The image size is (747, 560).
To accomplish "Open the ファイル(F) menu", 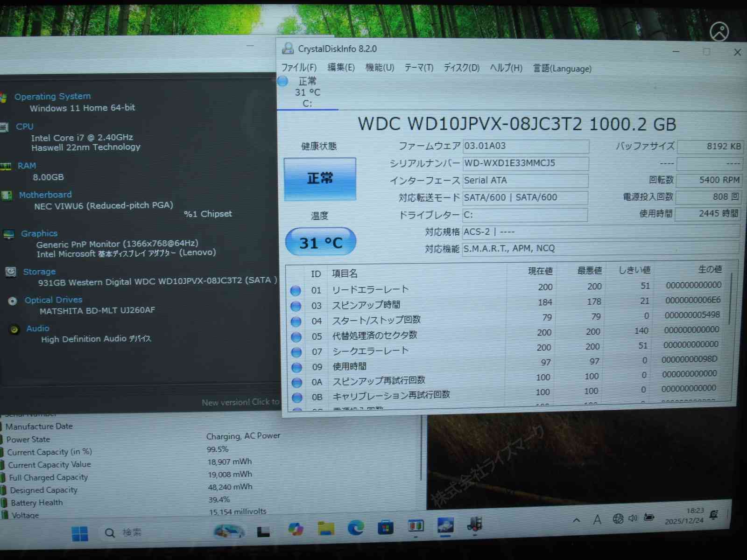I will click(x=299, y=68).
